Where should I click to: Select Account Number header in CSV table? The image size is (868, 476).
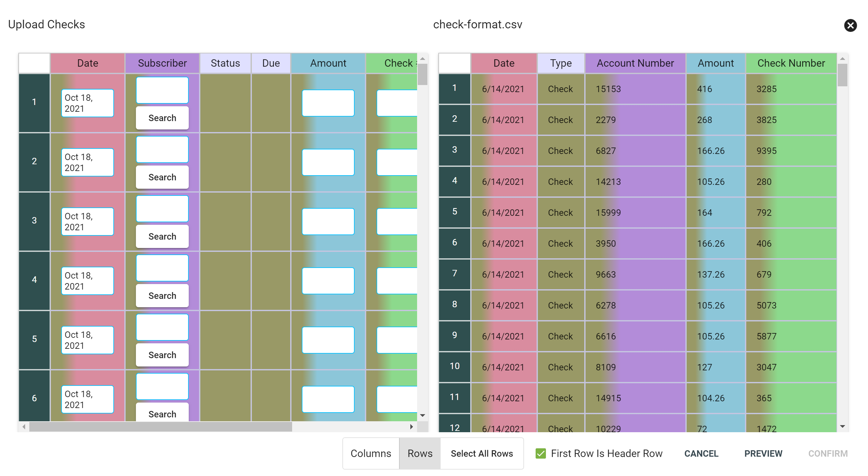click(635, 63)
